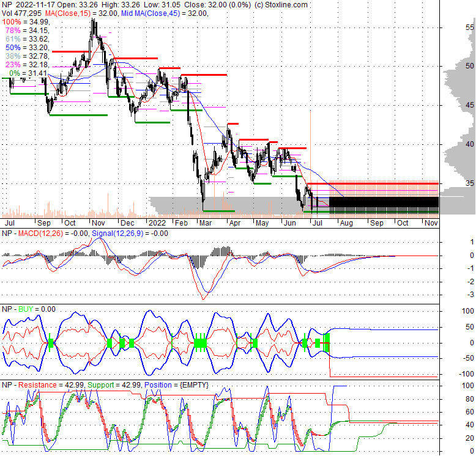
Task: Click the 35 price axis label
Action: pyautogui.click(x=470, y=183)
